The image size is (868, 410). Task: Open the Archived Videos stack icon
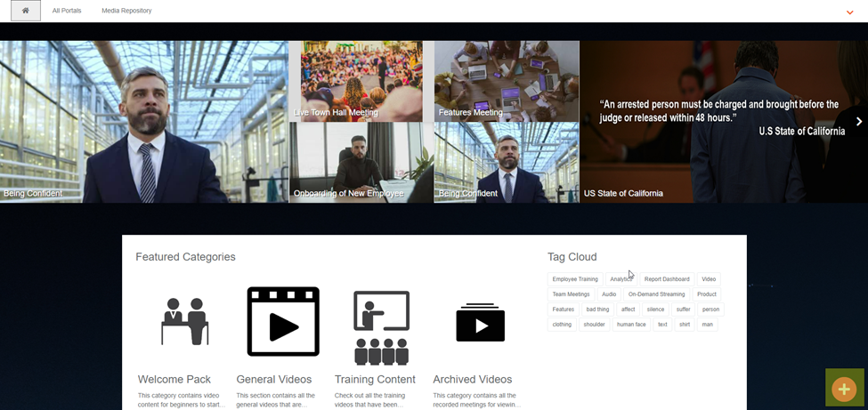(480, 323)
